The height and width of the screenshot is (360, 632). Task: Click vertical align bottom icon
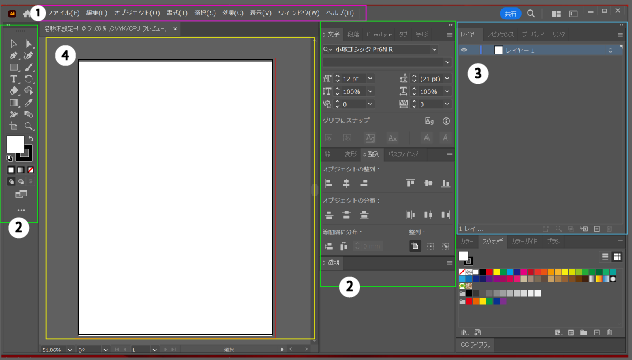(445, 183)
